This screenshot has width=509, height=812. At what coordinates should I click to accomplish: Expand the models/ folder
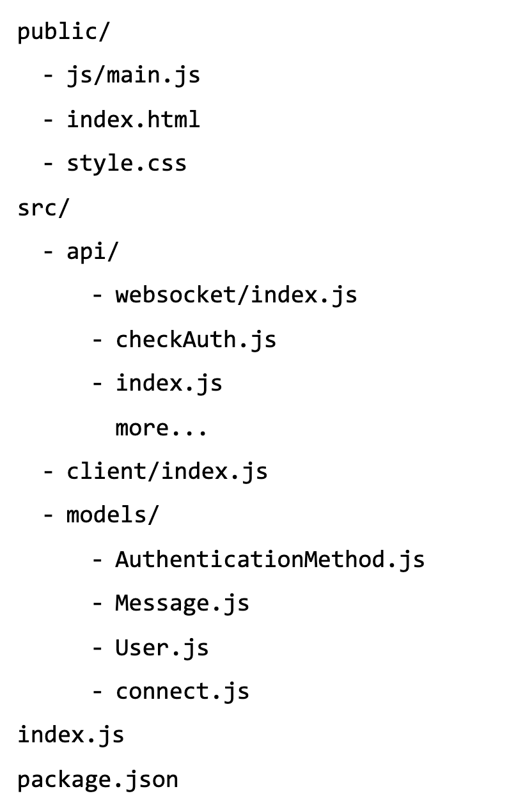(x=112, y=515)
